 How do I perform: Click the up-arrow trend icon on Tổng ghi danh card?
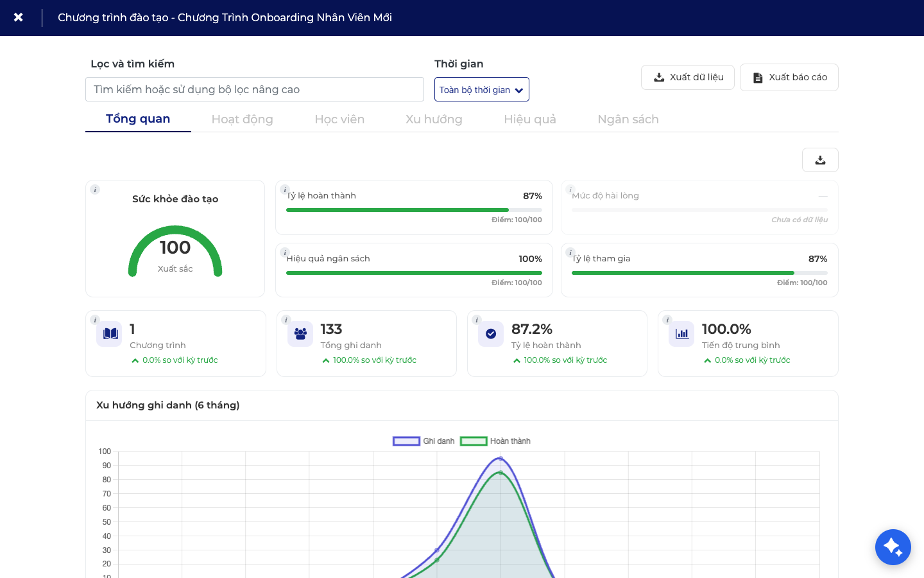(326, 361)
